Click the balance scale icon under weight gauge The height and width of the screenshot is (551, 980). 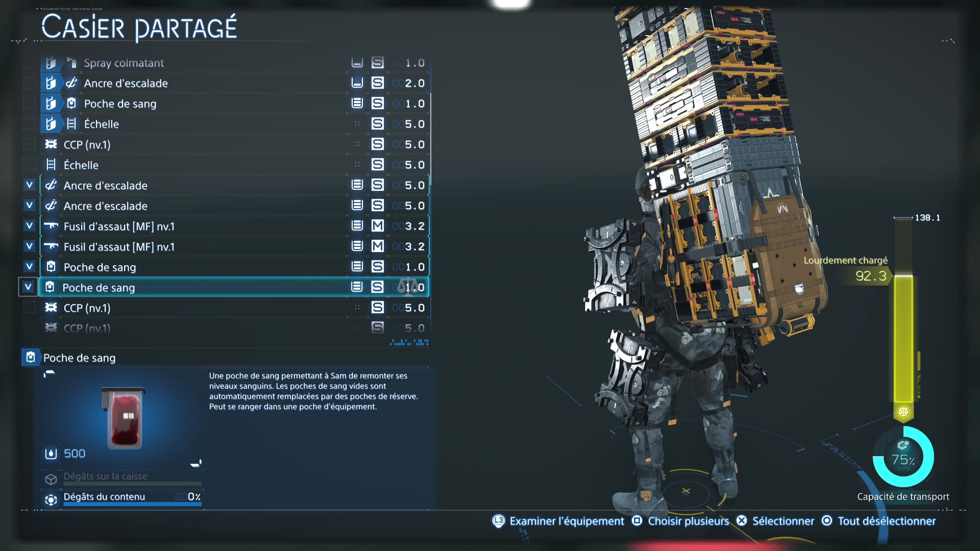(x=903, y=412)
